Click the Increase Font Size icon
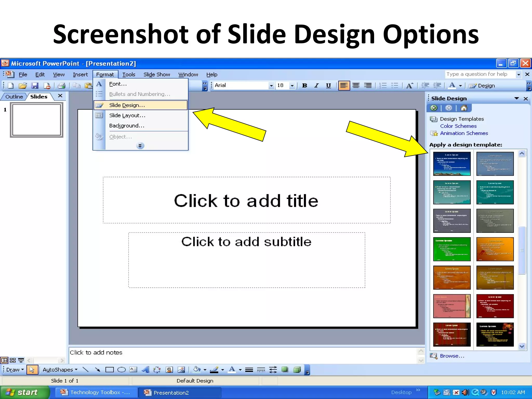The width and height of the screenshot is (532, 399). (410, 85)
